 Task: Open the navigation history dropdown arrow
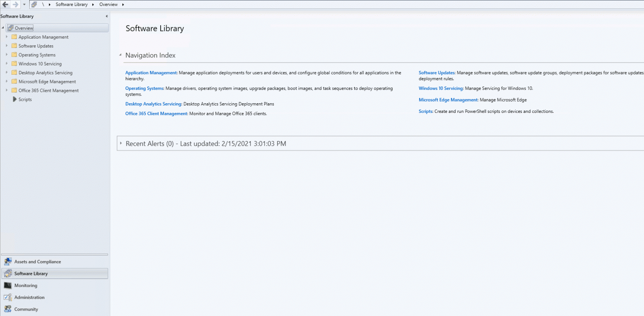pyautogui.click(x=24, y=4)
